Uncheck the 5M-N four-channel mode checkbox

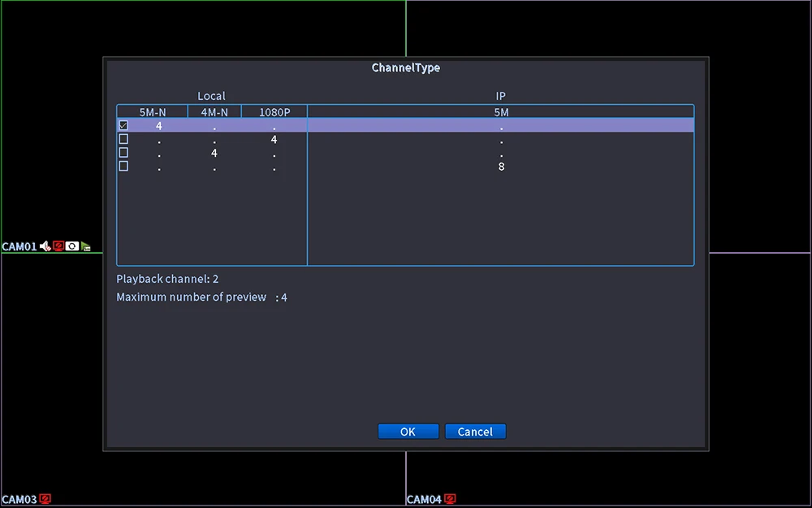123,125
